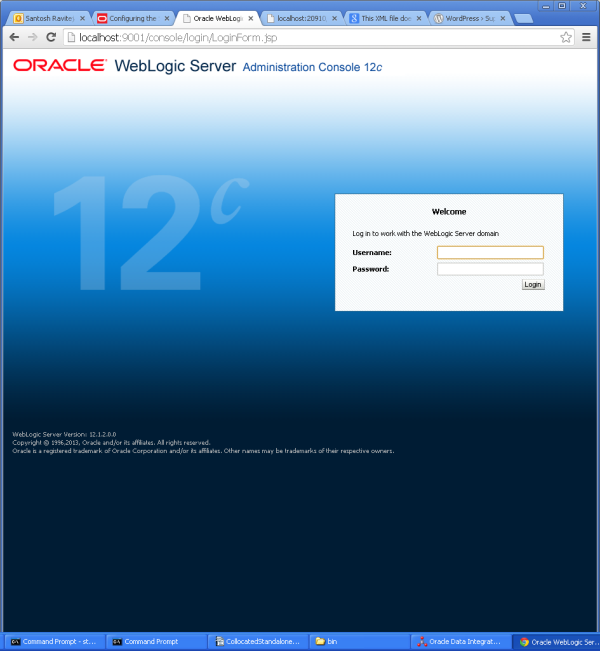Open the second Command Prompt taskbar item
This screenshot has width=600, height=651.
154,641
